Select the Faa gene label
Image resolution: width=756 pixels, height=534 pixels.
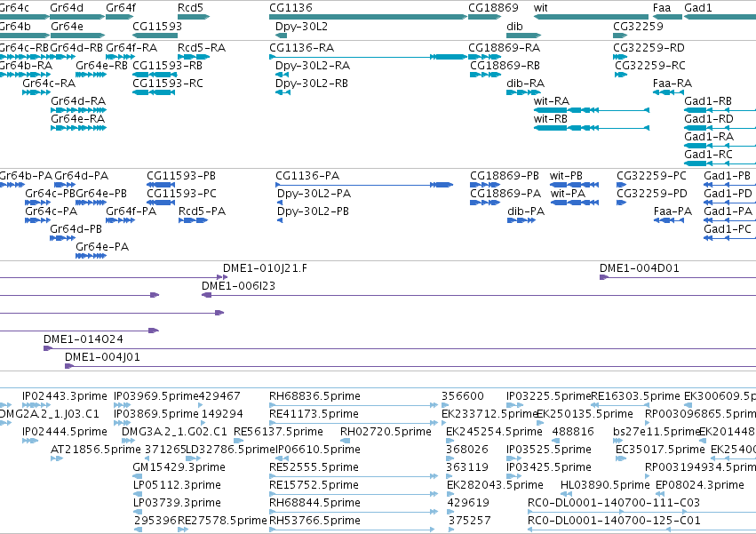coord(662,8)
